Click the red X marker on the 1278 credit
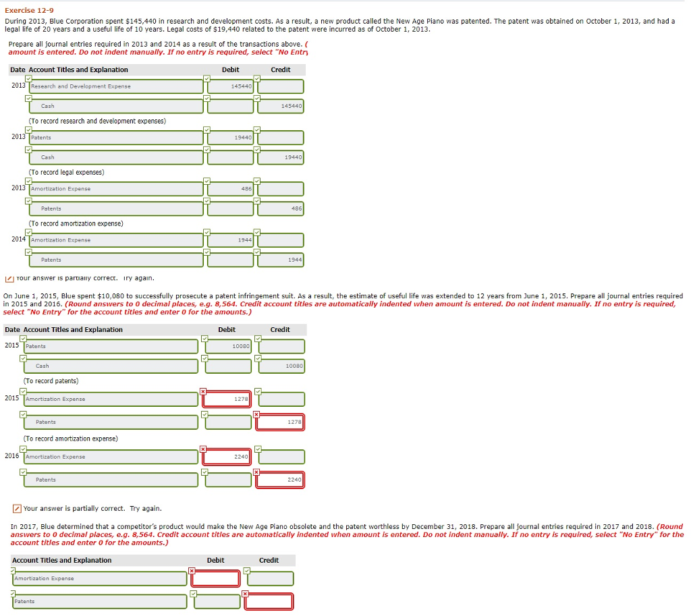The height and width of the screenshot is (616, 691). [x=256, y=415]
